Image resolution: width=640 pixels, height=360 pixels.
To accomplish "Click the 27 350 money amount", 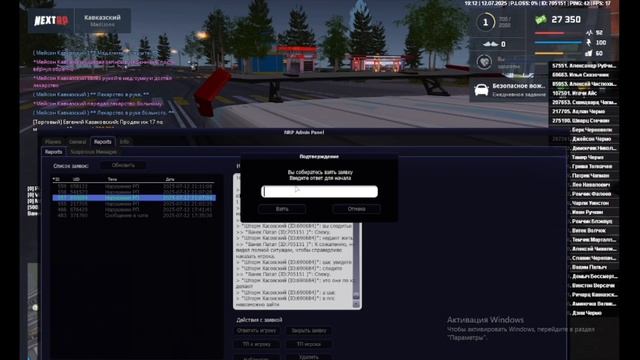I will [x=566, y=20].
